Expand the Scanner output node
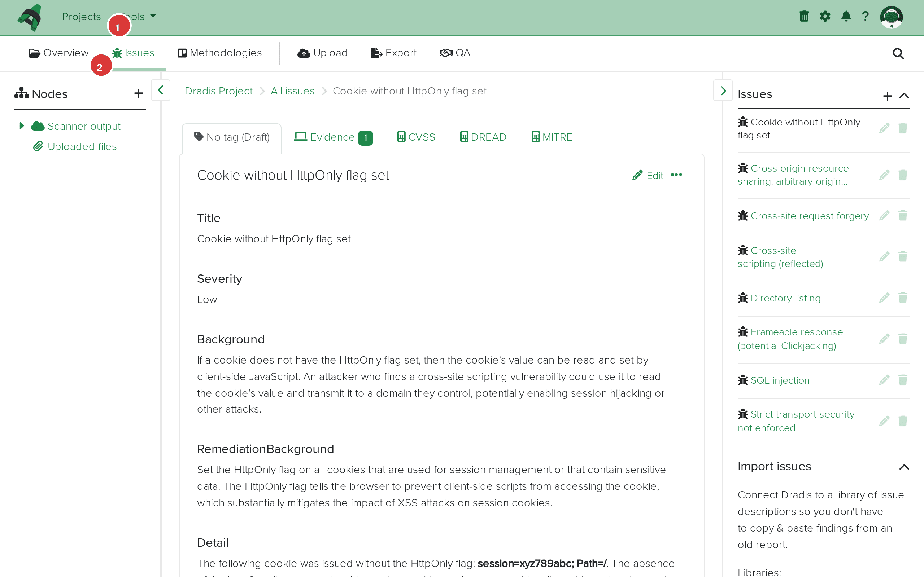924x577 pixels. tap(22, 125)
